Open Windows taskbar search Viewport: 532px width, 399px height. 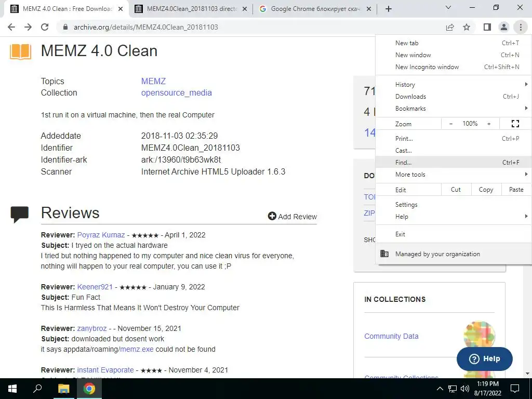(x=37, y=389)
